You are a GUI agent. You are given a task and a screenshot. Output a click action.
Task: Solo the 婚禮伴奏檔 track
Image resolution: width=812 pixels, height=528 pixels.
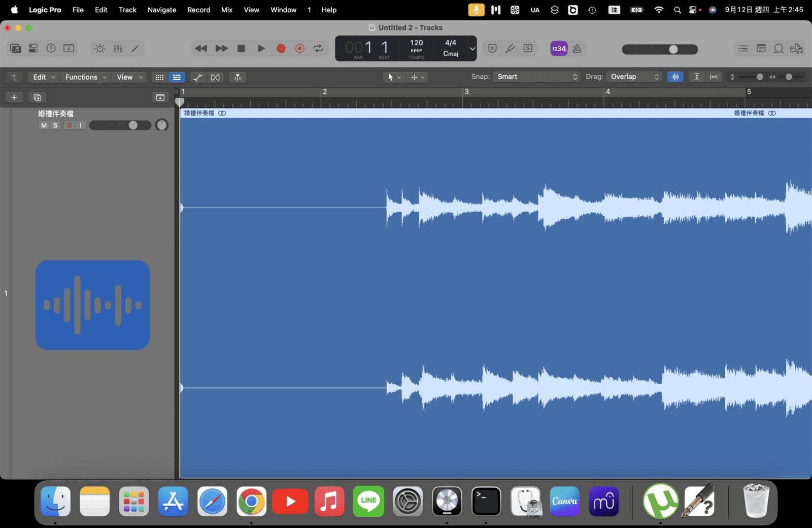pyautogui.click(x=55, y=125)
